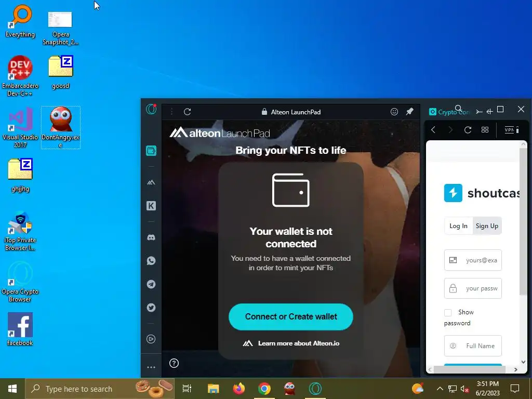Click the email input field

point(473,260)
